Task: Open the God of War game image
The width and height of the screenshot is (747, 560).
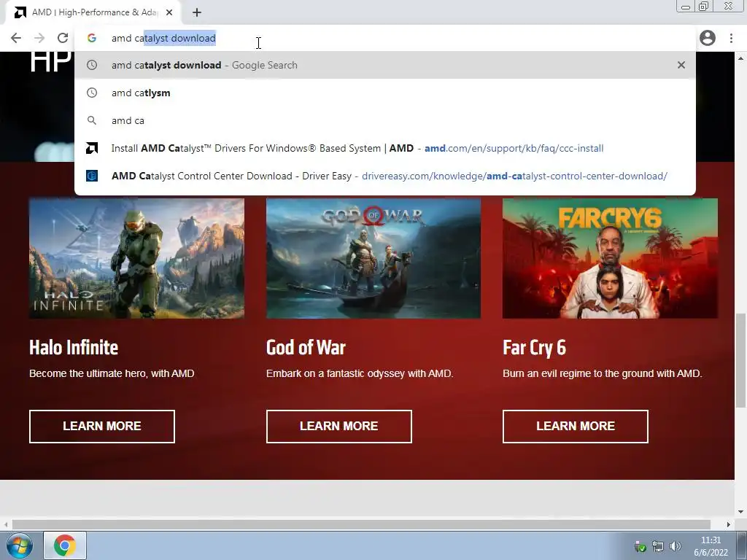Action: (x=373, y=259)
